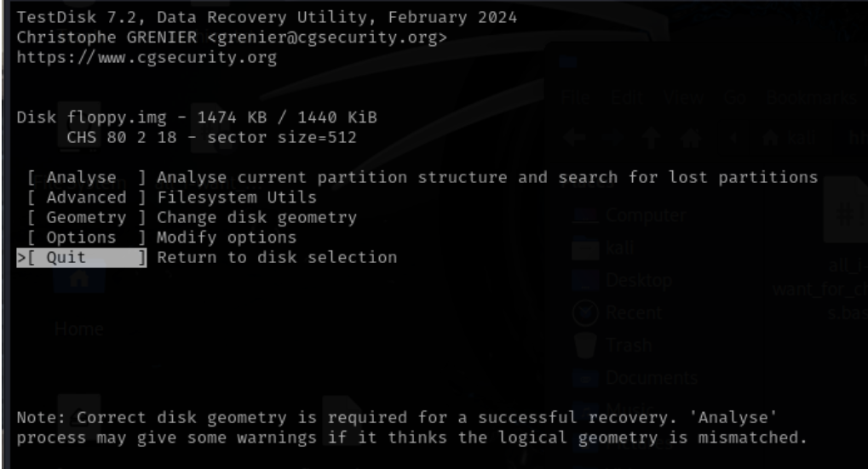Image resolution: width=868 pixels, height=469 pixels.
Task: Click the 'Filesystem Utils' description
Action: pos(236,197)
